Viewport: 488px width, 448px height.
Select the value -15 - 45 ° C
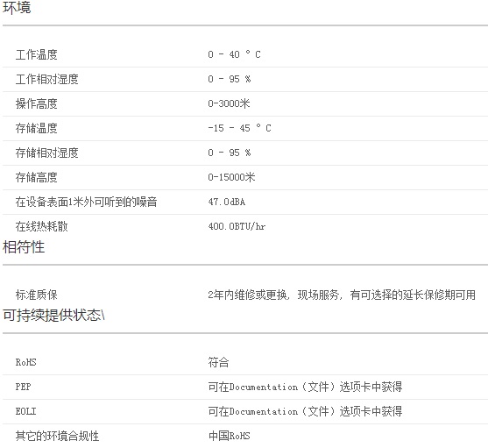point(239,128)
